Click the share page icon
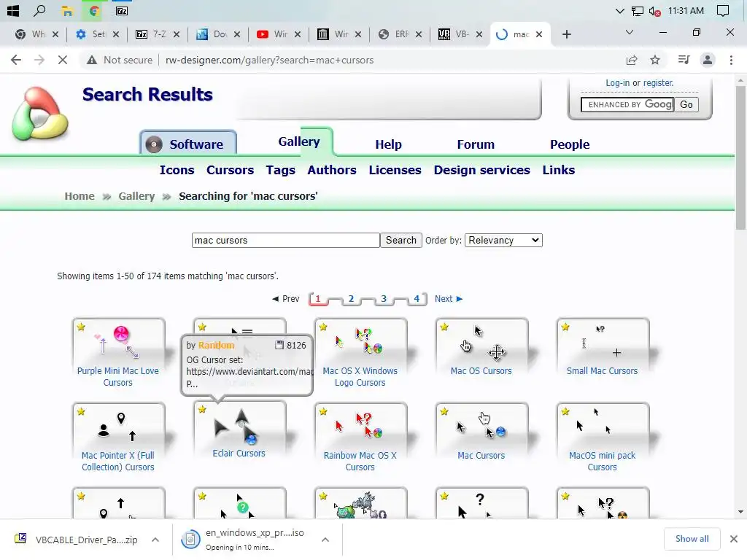 (x=632, y=60)
